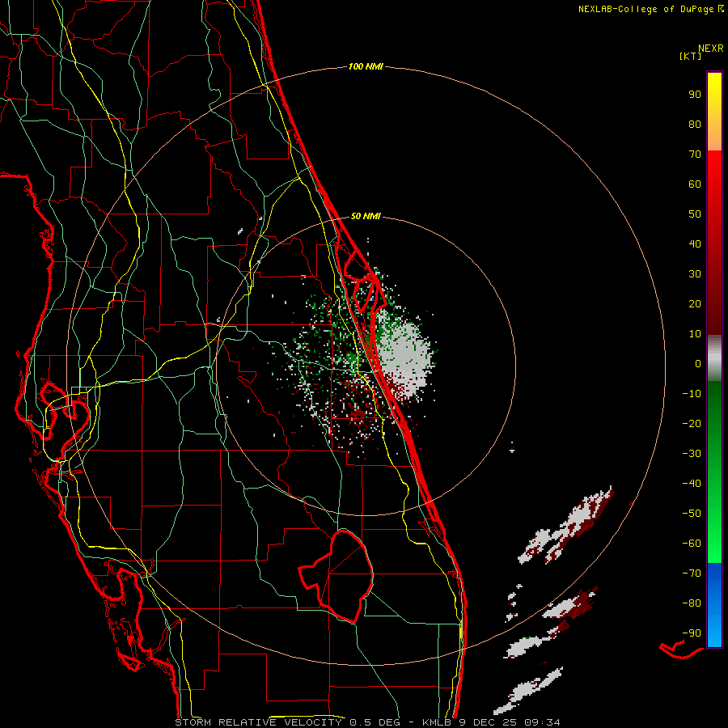Click the "[KT]" units label
Screen dimensions: 728x728
[691, 56]
